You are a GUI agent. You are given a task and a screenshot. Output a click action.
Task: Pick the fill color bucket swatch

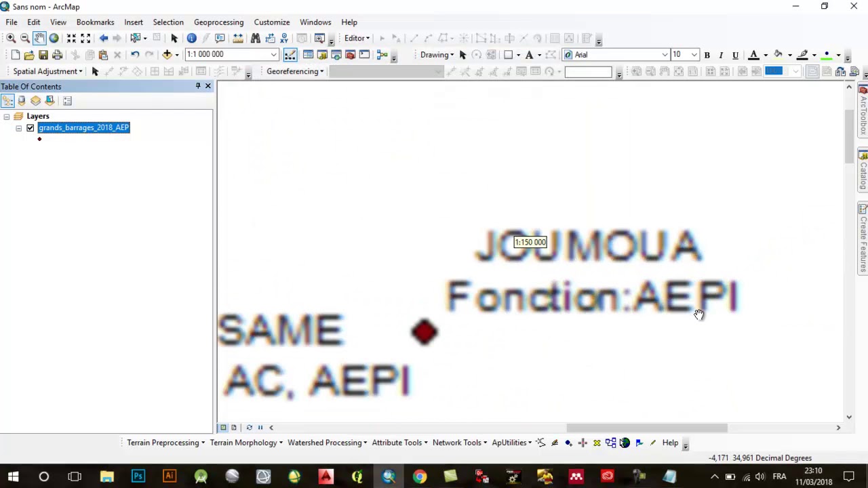tap(778, 55)
